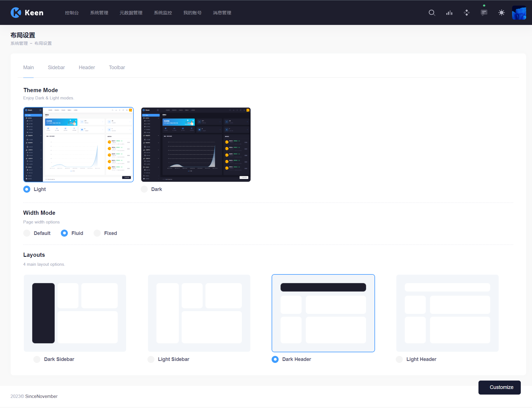Open the SinceNovember footer link
Image resolution: width=532 pixels, height=408 pixels.
41,396
